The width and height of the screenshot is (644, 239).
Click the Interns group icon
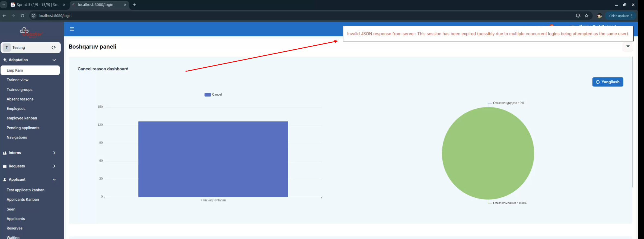pyautogui.click(x=5, y=153)
